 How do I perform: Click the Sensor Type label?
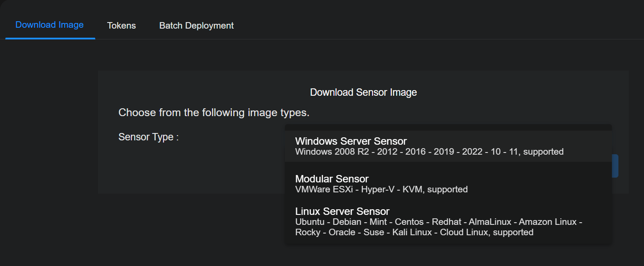click(x=148, y=137)
